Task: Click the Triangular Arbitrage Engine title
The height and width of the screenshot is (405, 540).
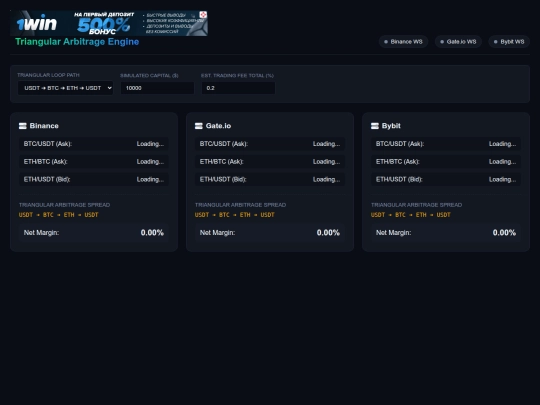Action: [77, 42]
